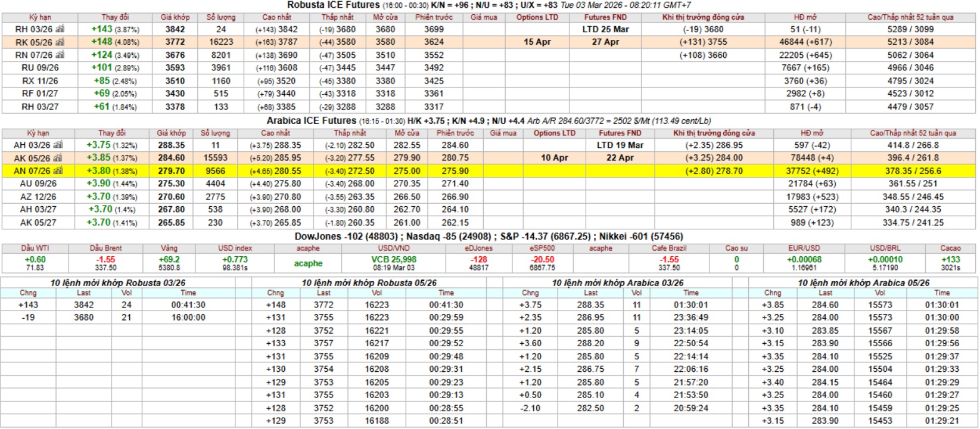
Task: Open the chart icon for RN 07/26
Action: pyautogui.click(x=60, y=55)
